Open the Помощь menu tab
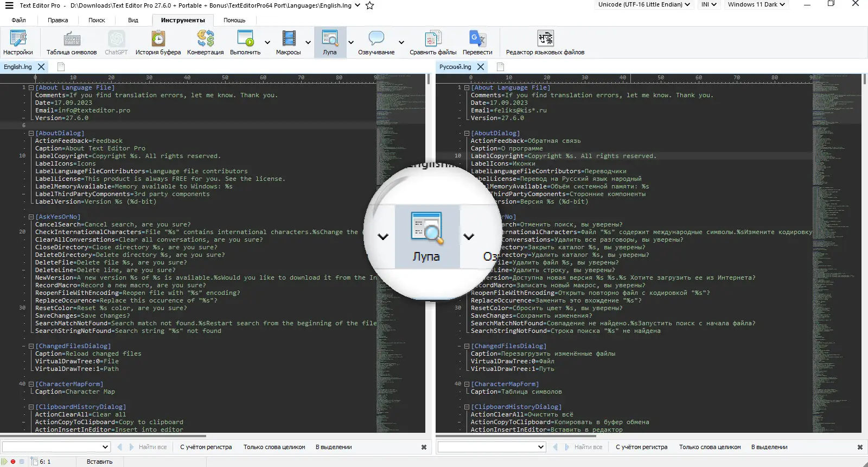Screen dimensions: 868x467 [234, 20]
